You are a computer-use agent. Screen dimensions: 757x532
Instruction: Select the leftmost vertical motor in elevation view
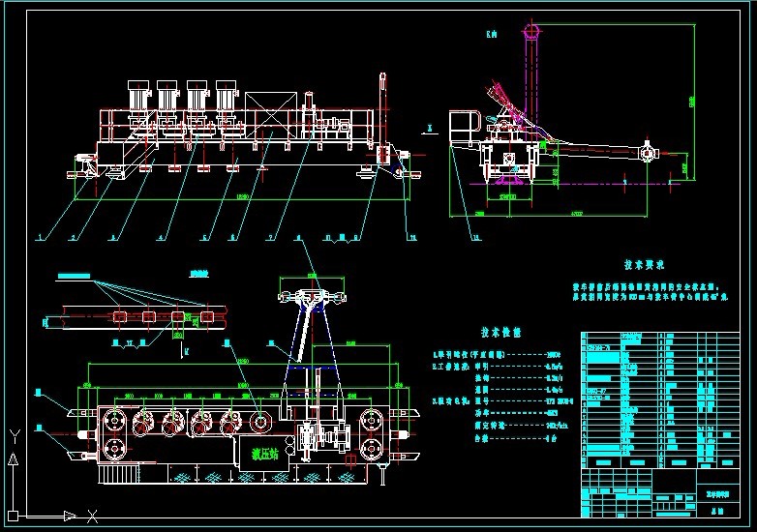pyautogui.click(x=138, y=97)
